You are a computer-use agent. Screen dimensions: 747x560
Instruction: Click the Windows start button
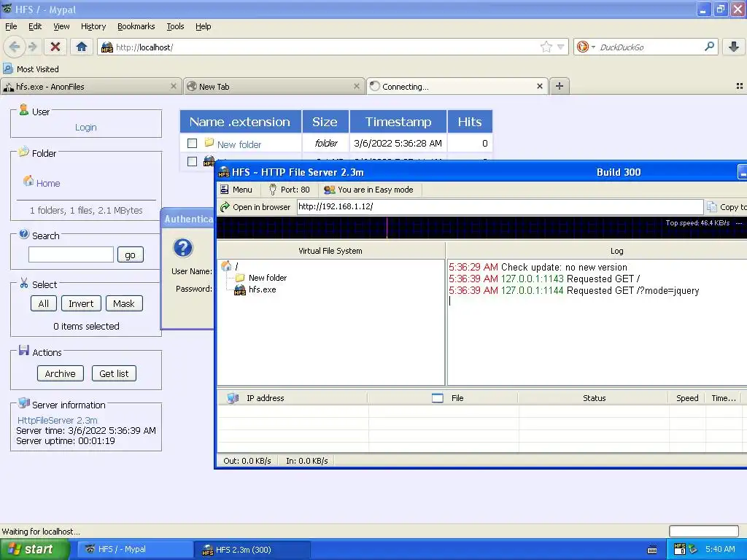[x=35, y=549]
